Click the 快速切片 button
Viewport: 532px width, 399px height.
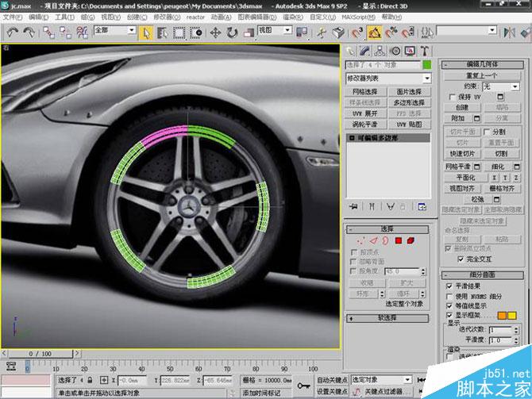[462, 153]
